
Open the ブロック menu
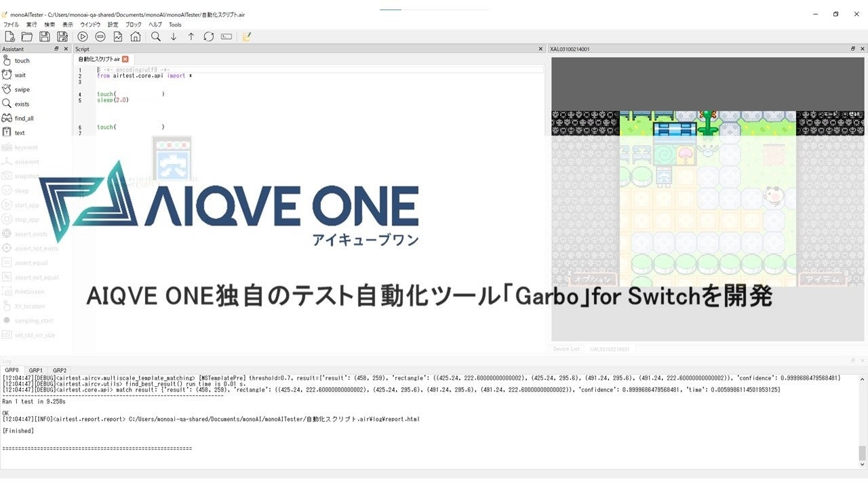(134, 24)
